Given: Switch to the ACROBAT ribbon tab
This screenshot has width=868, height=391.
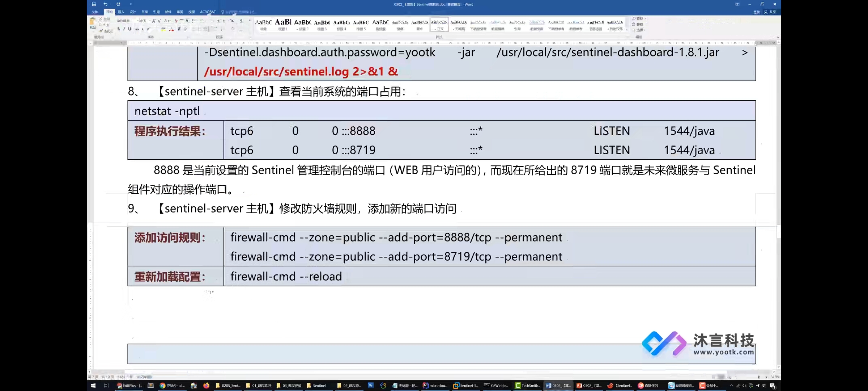Looking at the screenshot, I should 208,12.
